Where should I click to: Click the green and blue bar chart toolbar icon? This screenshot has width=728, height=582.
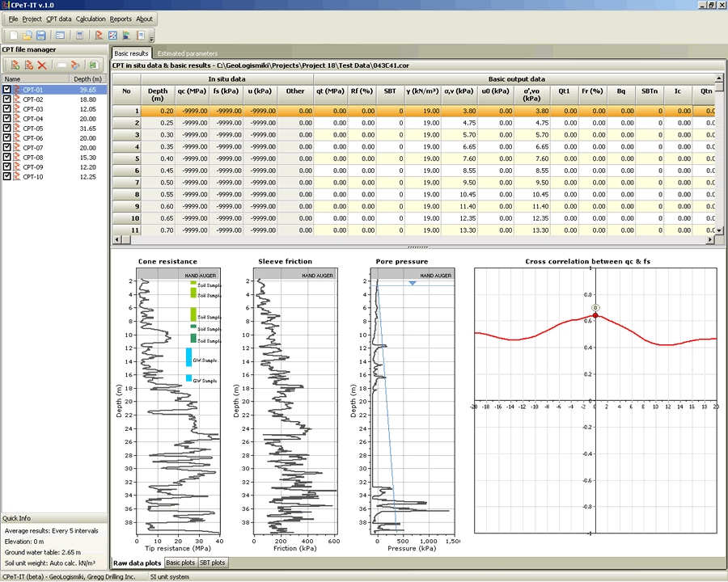coord(126,36)
